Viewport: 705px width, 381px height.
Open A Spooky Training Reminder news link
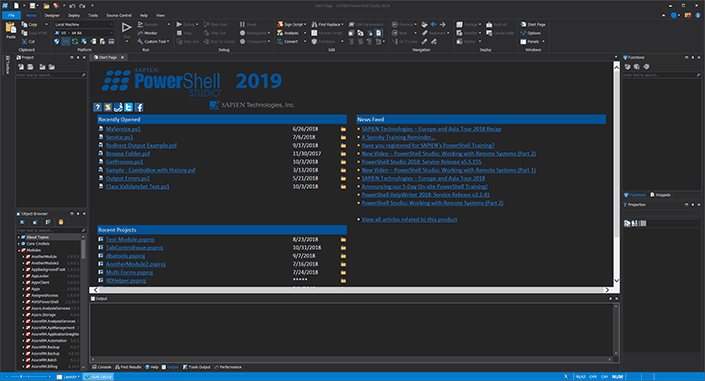(x=398, y=137)
